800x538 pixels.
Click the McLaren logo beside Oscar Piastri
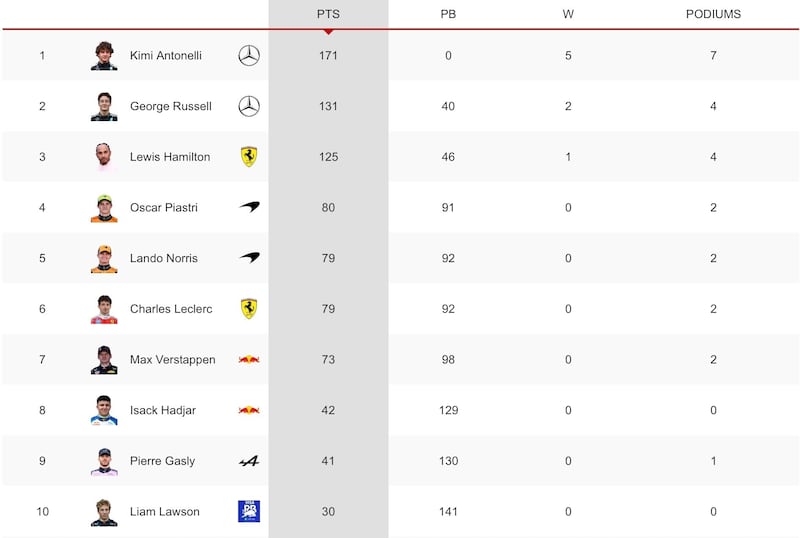pyautogui.click(x=249, y=207)
